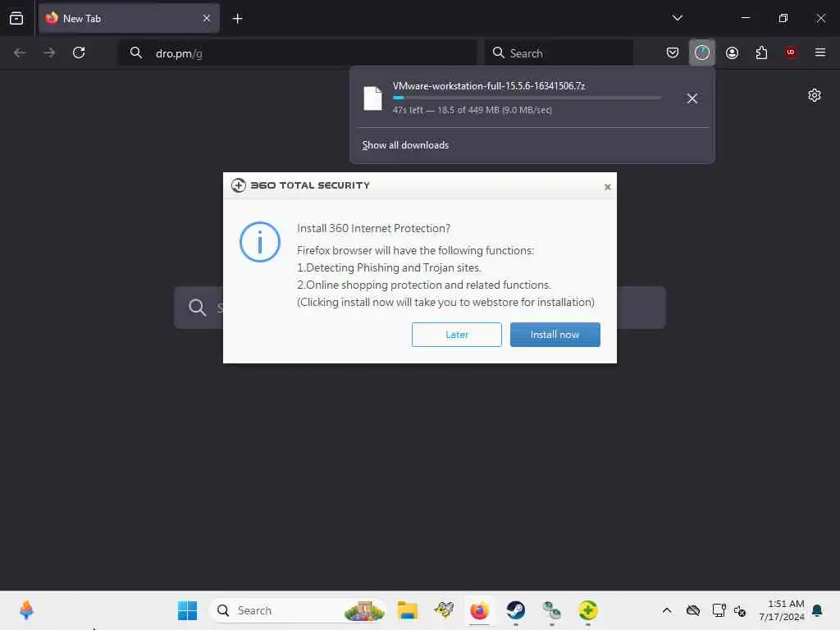This screenshot has height=630, width=840.
Task: Close the New Tab browser tab
Action: [x=207, y=18]
